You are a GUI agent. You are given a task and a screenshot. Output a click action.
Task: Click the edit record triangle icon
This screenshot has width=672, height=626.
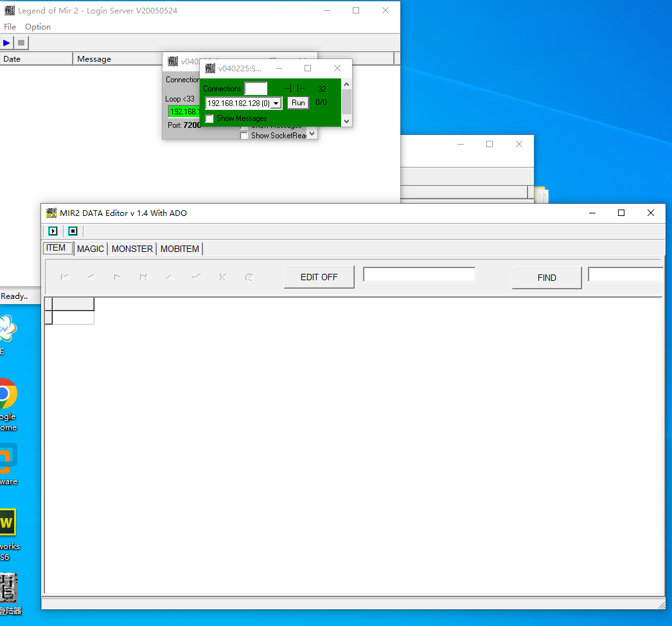170,277
